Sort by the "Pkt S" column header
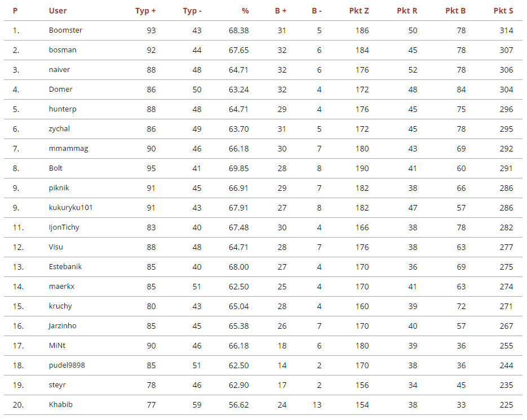 point(503,11)
